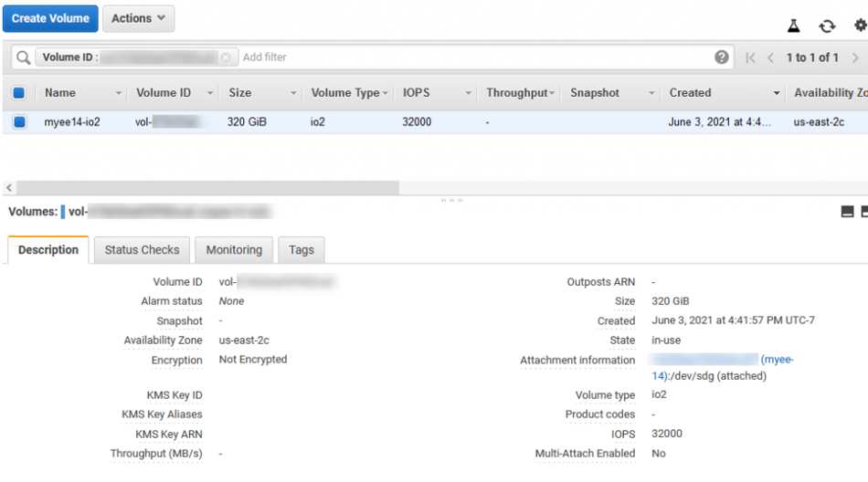
Task: Click the Create Volume button
Action: (x=50, y=18)
